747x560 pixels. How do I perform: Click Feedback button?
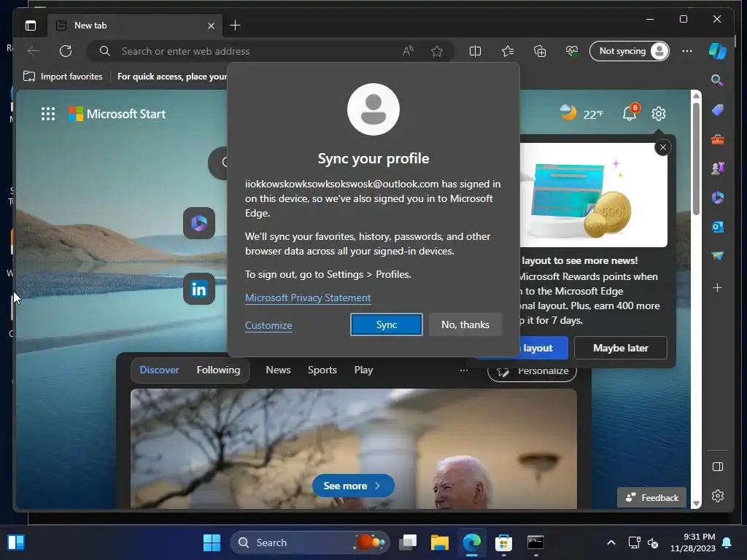651,497
